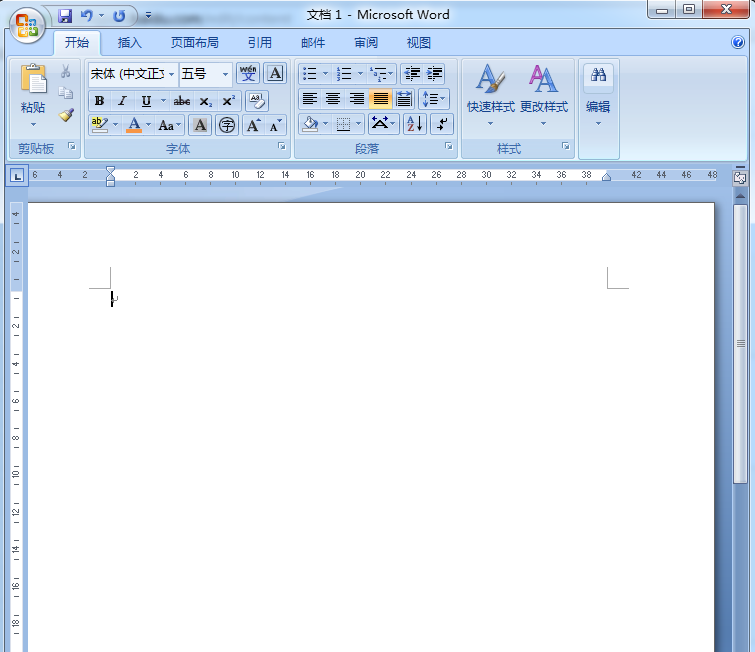Expand underline style options
This screenshot has height=652, width=755.
(x=163, y=101)
